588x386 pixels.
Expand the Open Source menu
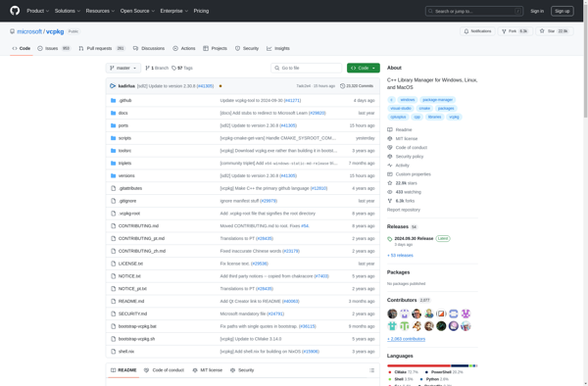(x=137, y=11)
